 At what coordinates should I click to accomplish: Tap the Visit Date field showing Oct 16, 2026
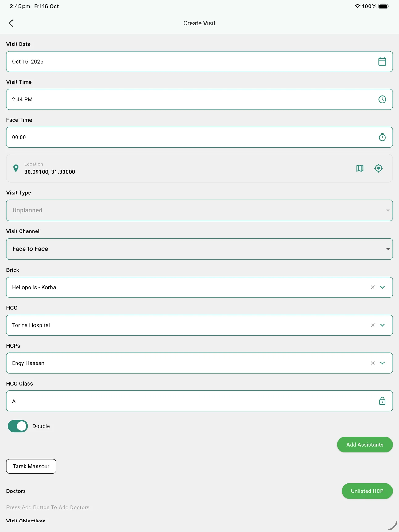coord(199,61)
